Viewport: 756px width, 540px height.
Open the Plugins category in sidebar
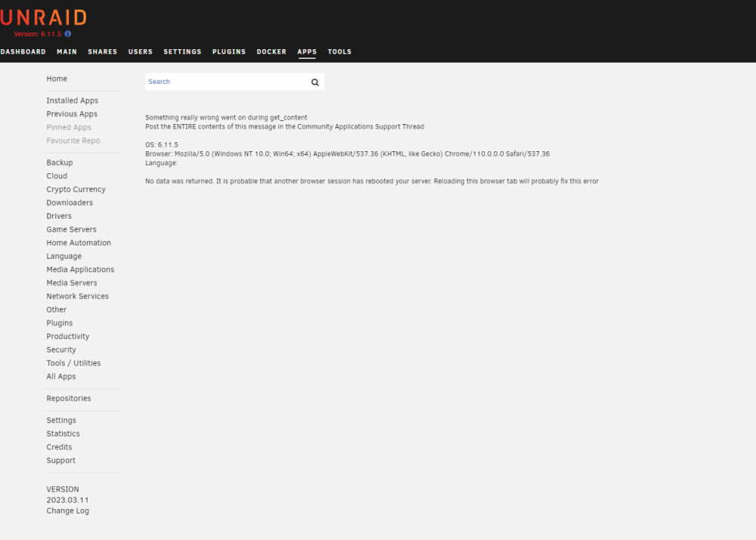tap(60, 323)
